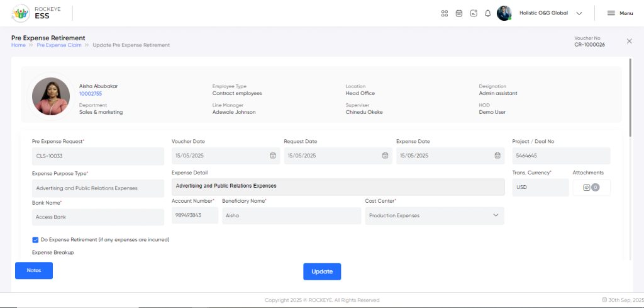The height and width of the screenshot is (308, 644).
Task: Close the Pre Expense Retirement form
Action: click(629, 41)
